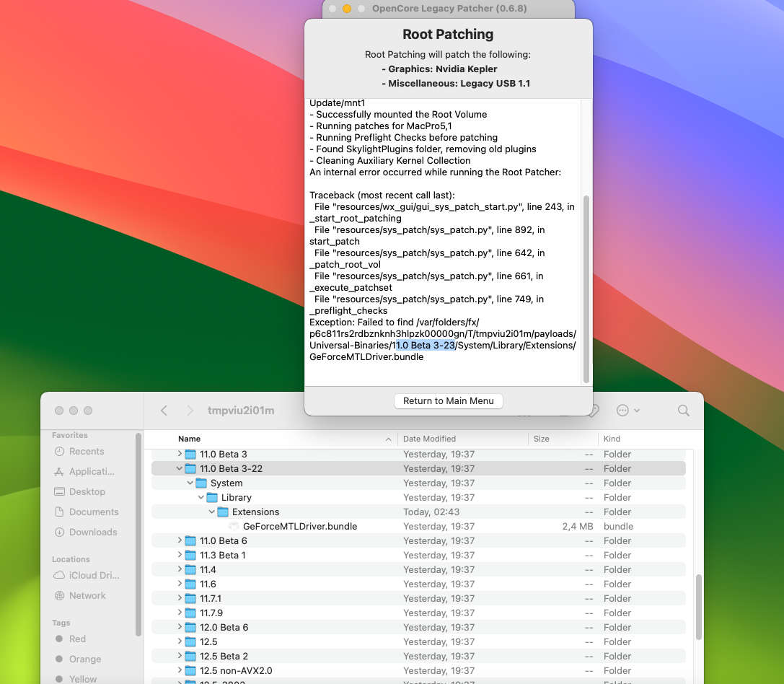Open Desktop in Finder sidebar

click(x=87, y=491)
